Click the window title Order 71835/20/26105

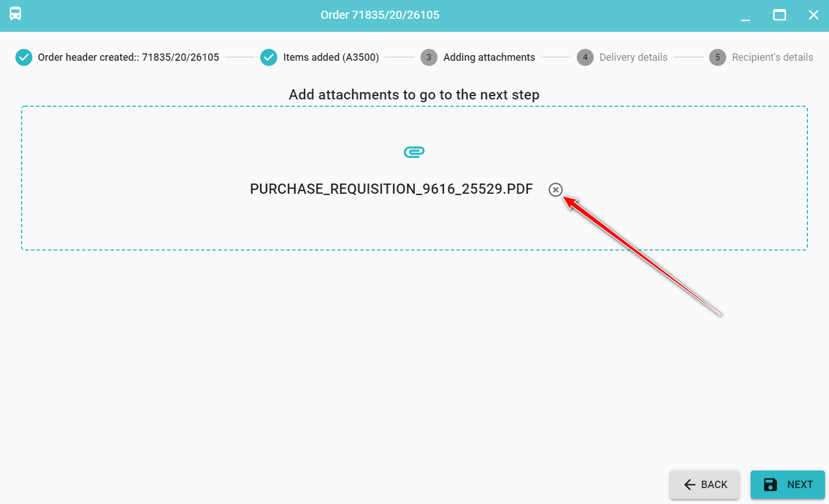point(380,15)
